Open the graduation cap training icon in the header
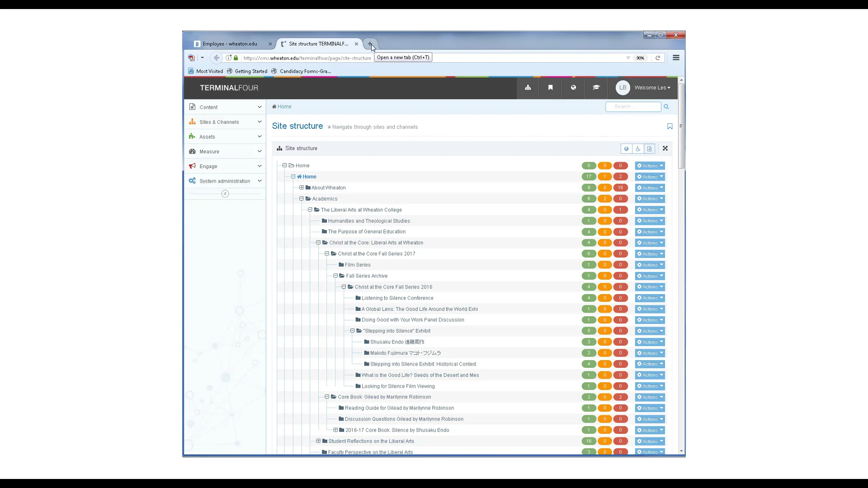This screenshot has width=868, height=488. [x=596, y=88]
